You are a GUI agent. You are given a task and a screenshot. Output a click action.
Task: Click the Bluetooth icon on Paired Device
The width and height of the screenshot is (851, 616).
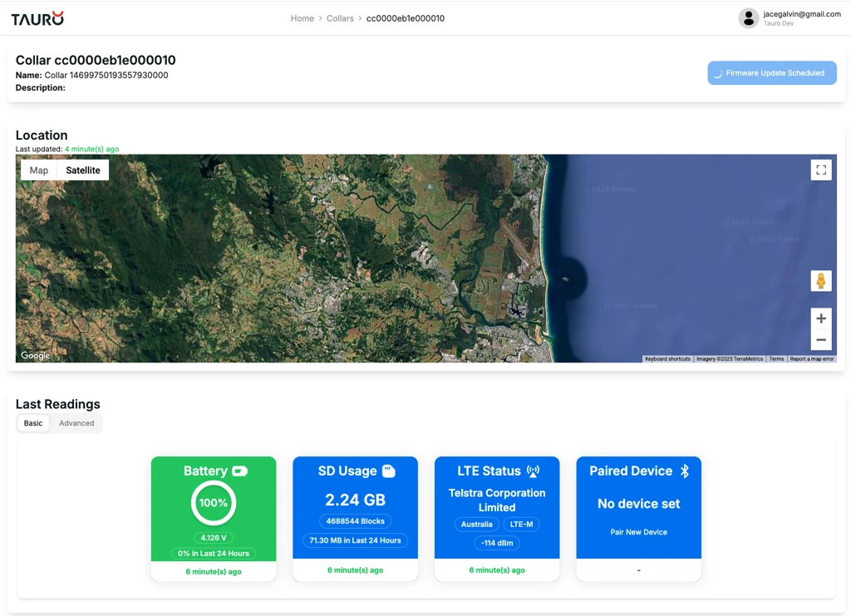tap(685, 471)
